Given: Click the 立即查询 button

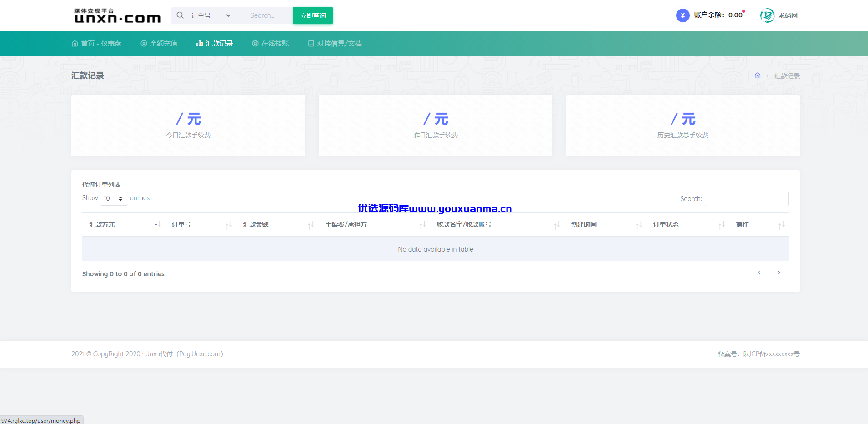Looking at the screenshot, I should tap(313, 15).
